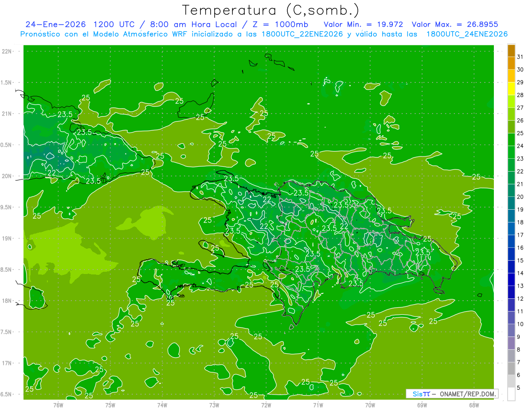Click "1800UTC_24ENE2026" valid-until time text
This screenshot has width=532, height=411.
(467, 34)
